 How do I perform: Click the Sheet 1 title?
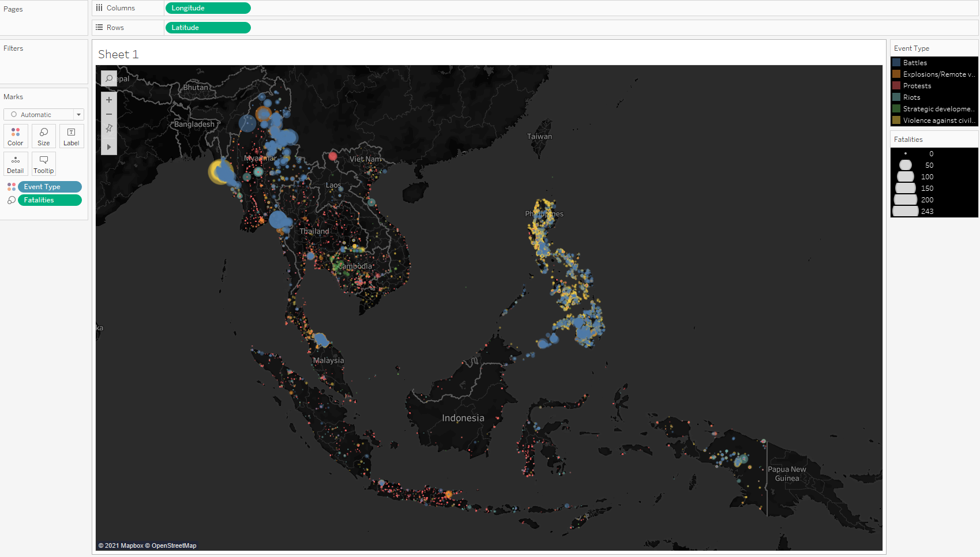click(x=118, y=54)
